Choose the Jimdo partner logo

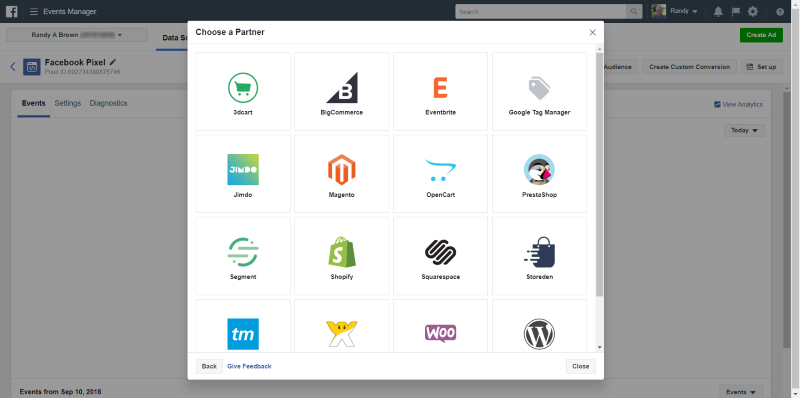243,169
